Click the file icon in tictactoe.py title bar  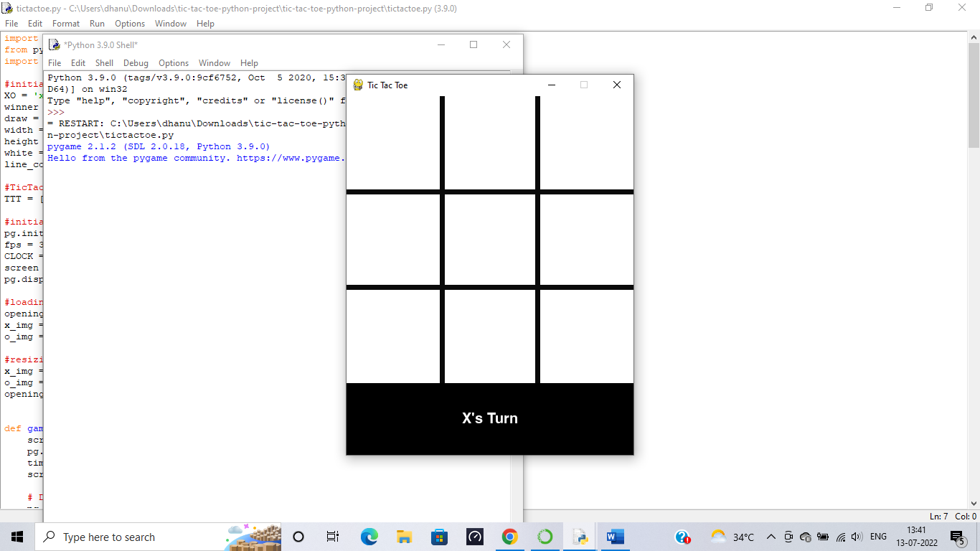point(7,8)
